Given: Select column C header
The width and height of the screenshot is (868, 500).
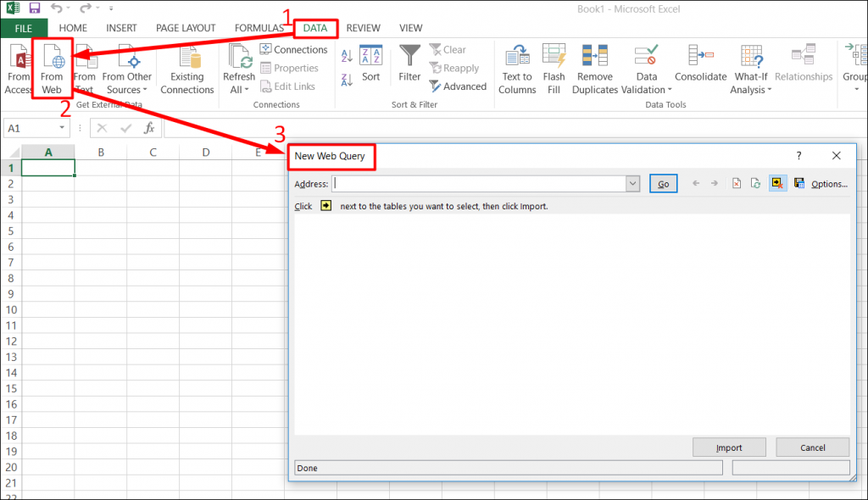Looking at the screenshot, I should 153,153.
